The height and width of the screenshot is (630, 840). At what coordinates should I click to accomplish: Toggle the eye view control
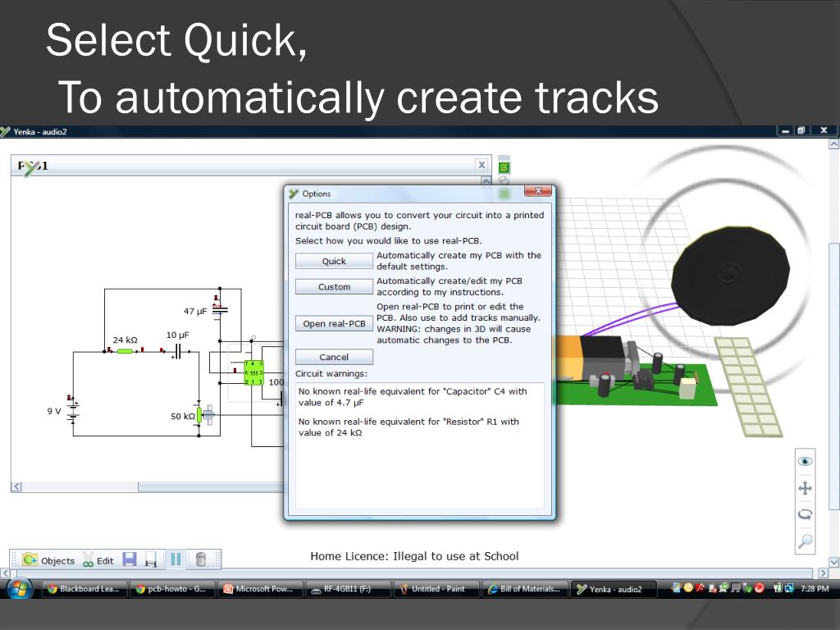tap(805, 462)
